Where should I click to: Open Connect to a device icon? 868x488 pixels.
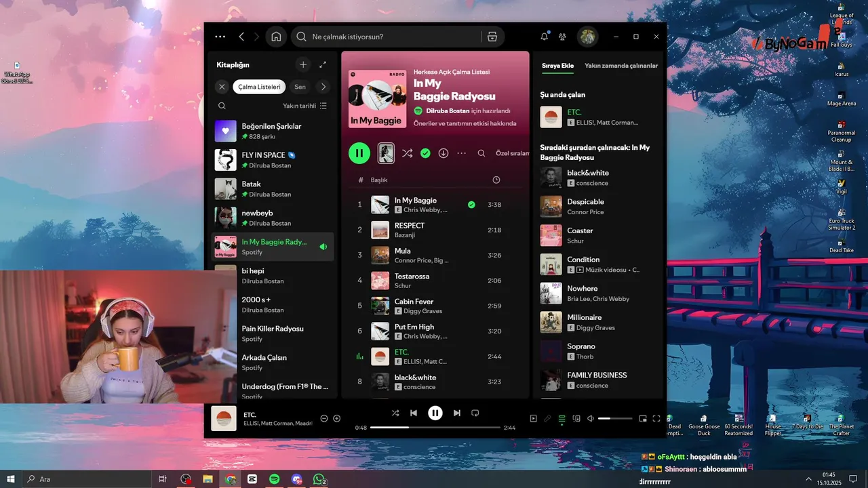pyautogui.click(x=576, y=418)
